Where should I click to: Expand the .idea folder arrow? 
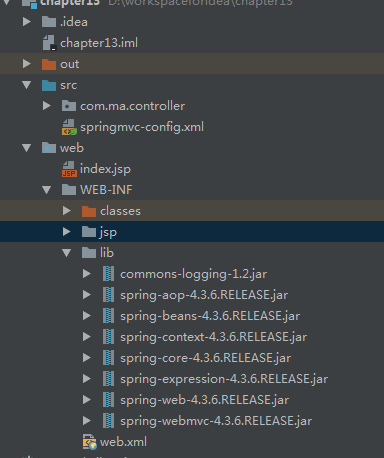pos(27,22)
